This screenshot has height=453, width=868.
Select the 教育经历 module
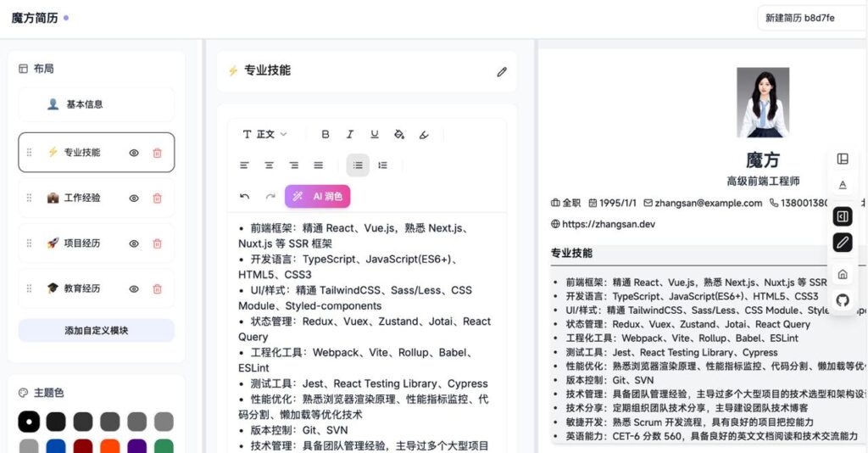tap(97, 288)
